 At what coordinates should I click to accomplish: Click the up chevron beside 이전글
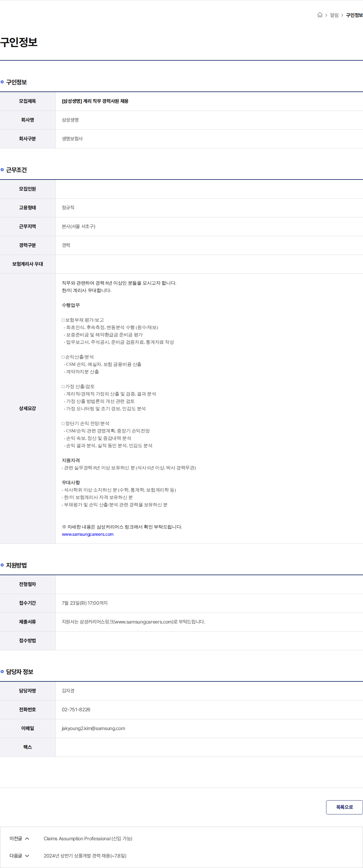[x=27, y=839]
